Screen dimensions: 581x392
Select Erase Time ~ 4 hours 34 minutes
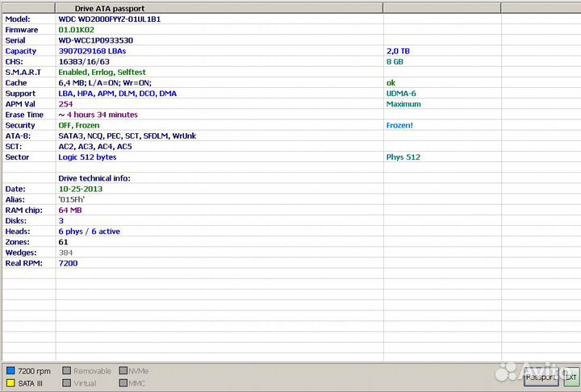[x=98, y=115]
